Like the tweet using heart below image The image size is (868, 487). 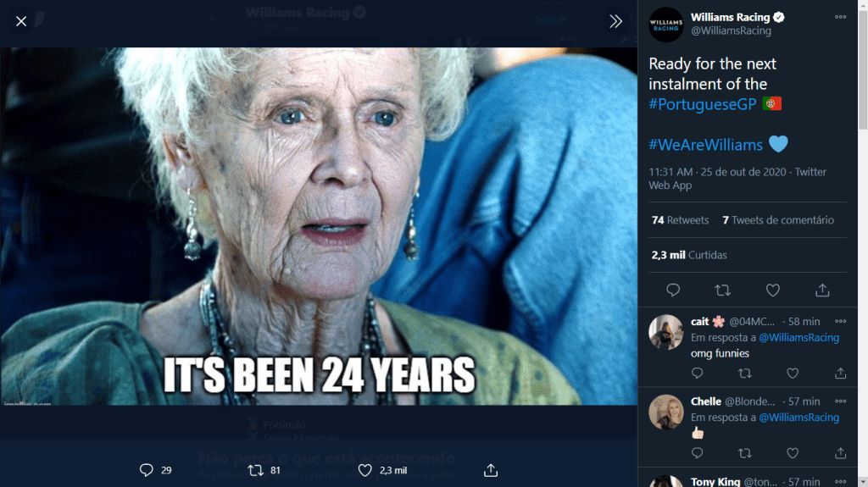pyautogui.click(x=365, y=470)
